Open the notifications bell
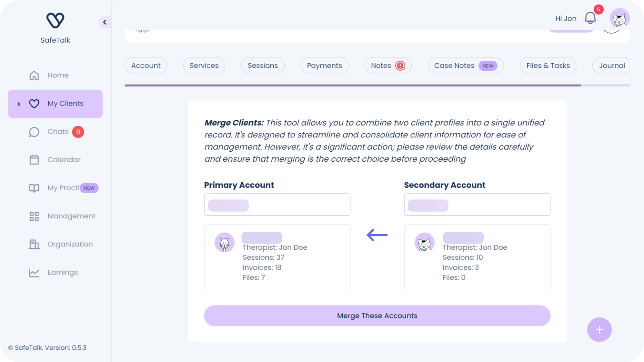Viewport: 644px width, 362px height. tap(590, 18)
